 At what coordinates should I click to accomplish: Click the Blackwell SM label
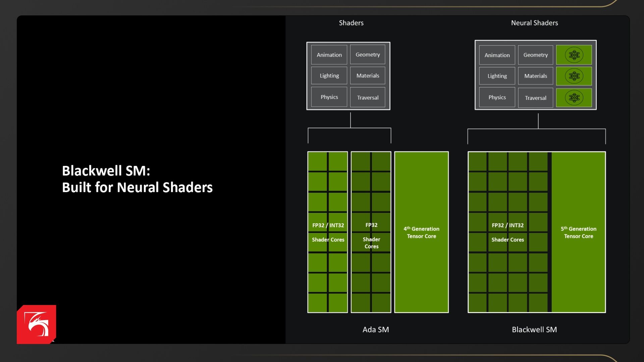click(534, 329)
